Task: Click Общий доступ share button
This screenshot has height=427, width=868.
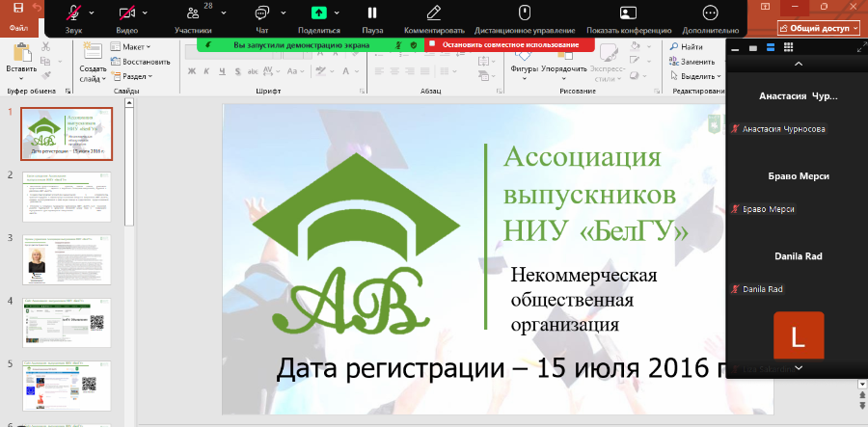Action: pyautogui.click(x=819, y=28)
